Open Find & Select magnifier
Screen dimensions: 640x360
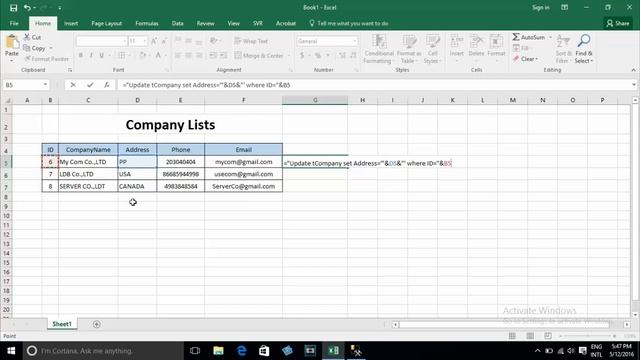point(584,49)
